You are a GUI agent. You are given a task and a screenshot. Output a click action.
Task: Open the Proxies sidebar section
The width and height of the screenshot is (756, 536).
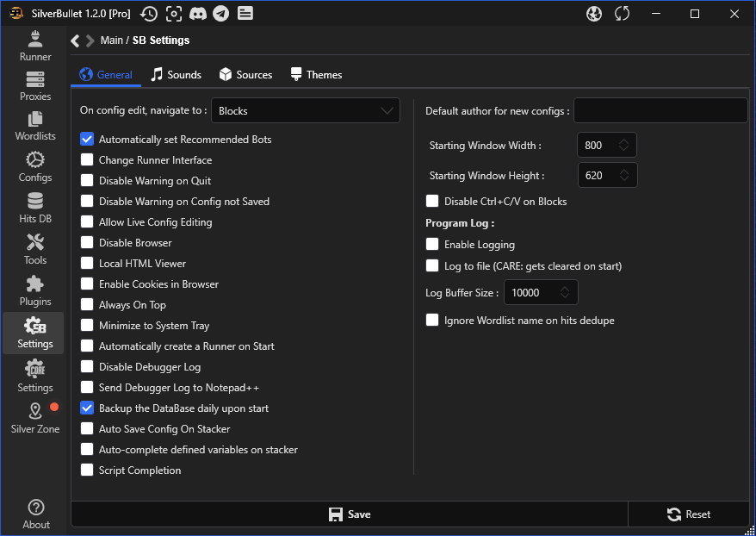35,86
